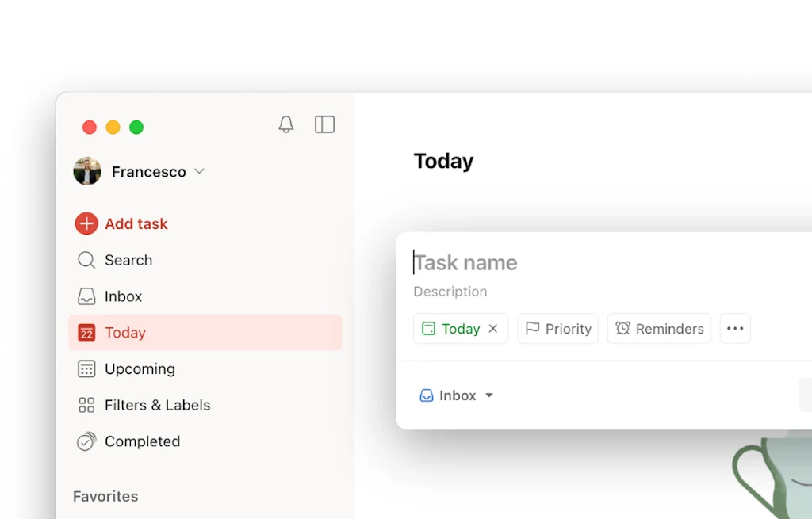Expand more task options with ellipsis
Viewport: 812px width, 519px height.
(734, 328)
